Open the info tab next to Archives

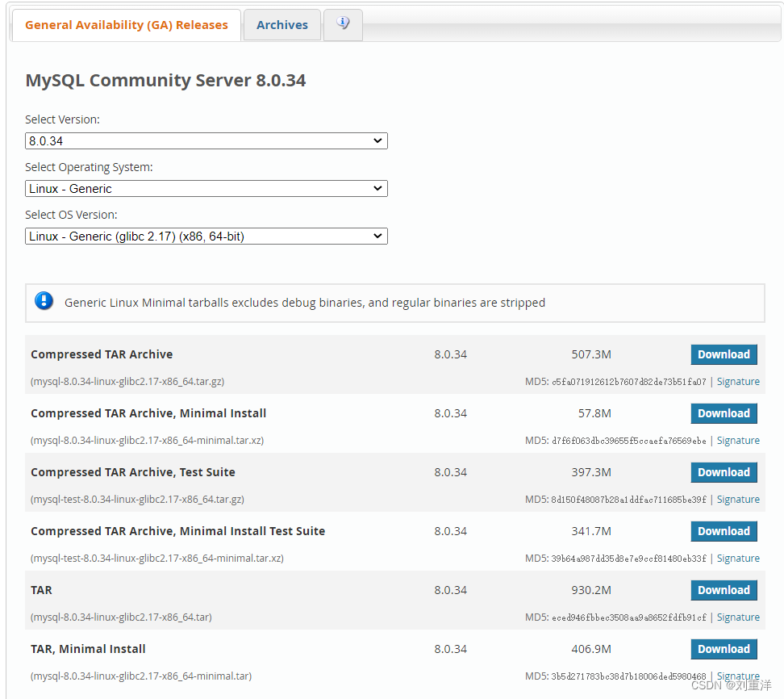click(343, 24)
